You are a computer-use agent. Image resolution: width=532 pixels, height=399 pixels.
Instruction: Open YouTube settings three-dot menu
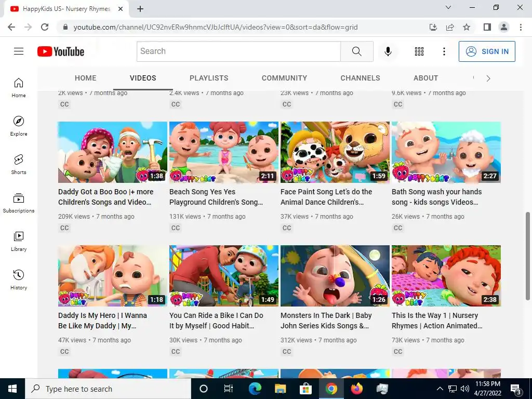click(x=444, y=51)
